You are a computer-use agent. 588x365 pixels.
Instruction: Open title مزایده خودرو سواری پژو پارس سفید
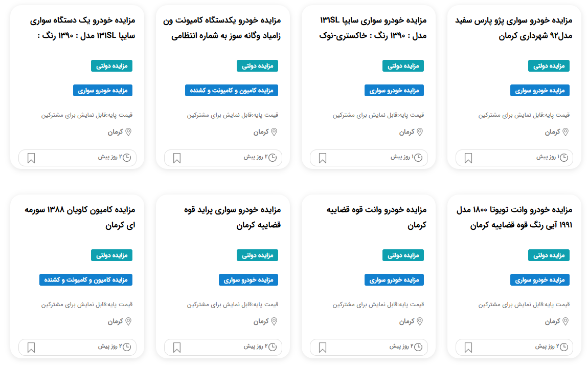[514, 28]
